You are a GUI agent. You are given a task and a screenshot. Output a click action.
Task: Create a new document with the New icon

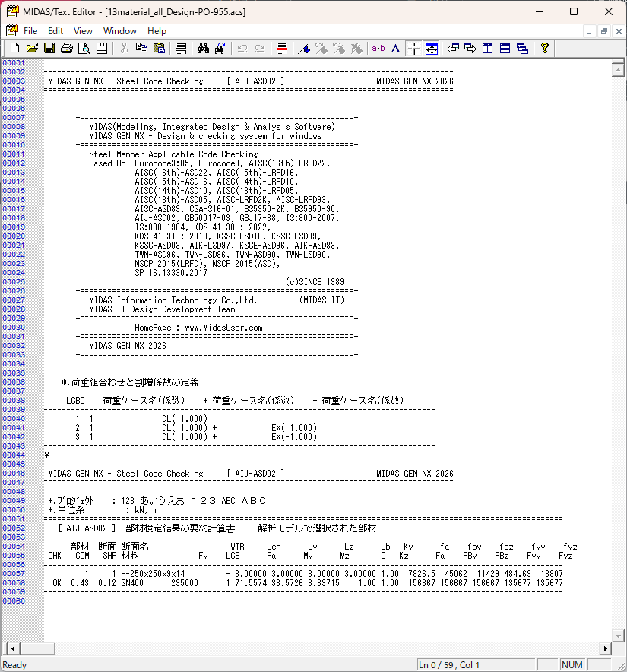14,49
